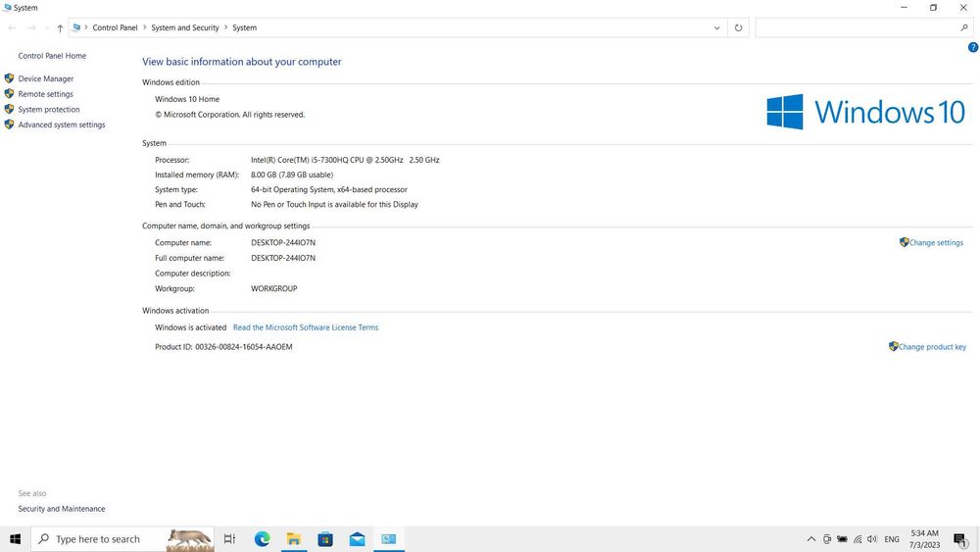980x552 pixels.
Task: Click the taskbar search box
Action: (122, 539)
